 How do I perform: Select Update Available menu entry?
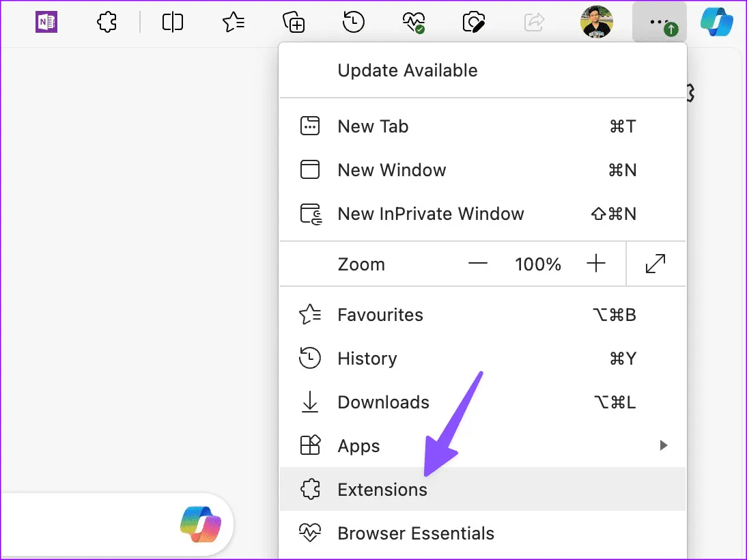pyautogui.click(x=408, y=70)
